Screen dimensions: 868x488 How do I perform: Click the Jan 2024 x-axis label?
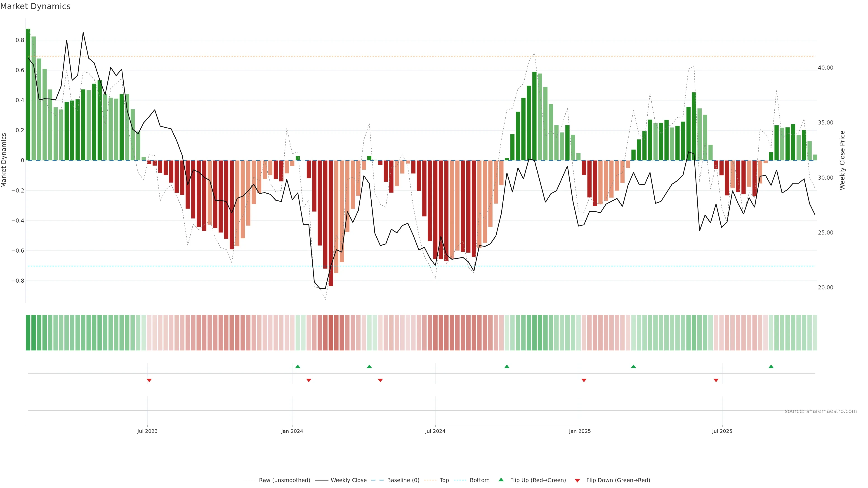292,431
